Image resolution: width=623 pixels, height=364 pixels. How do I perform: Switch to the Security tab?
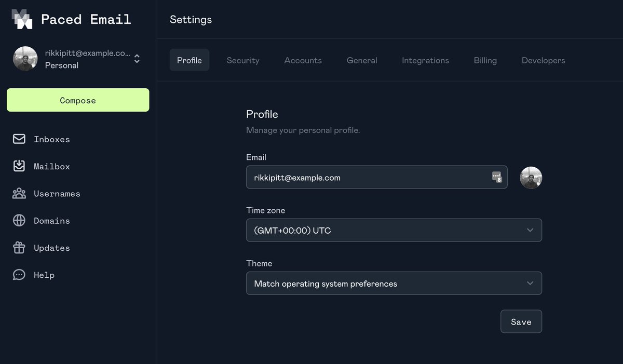[242, 60]
